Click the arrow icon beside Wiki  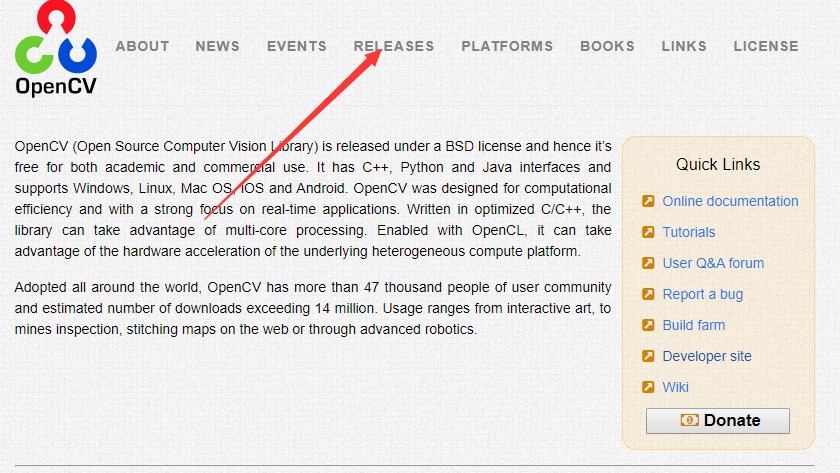coord(648,387)
